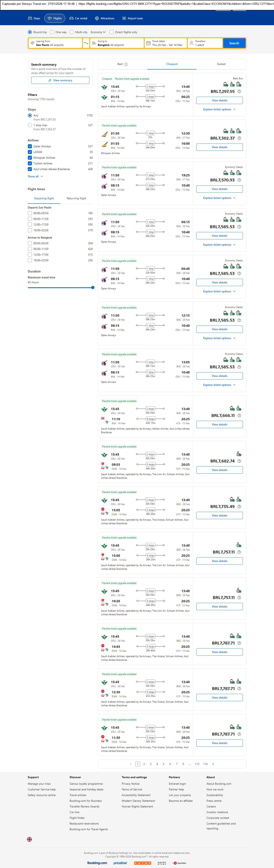Viewport: 274px width, 868px height.
Task: Click the price info icon next to BRL7,297.55
Action: 239,92
